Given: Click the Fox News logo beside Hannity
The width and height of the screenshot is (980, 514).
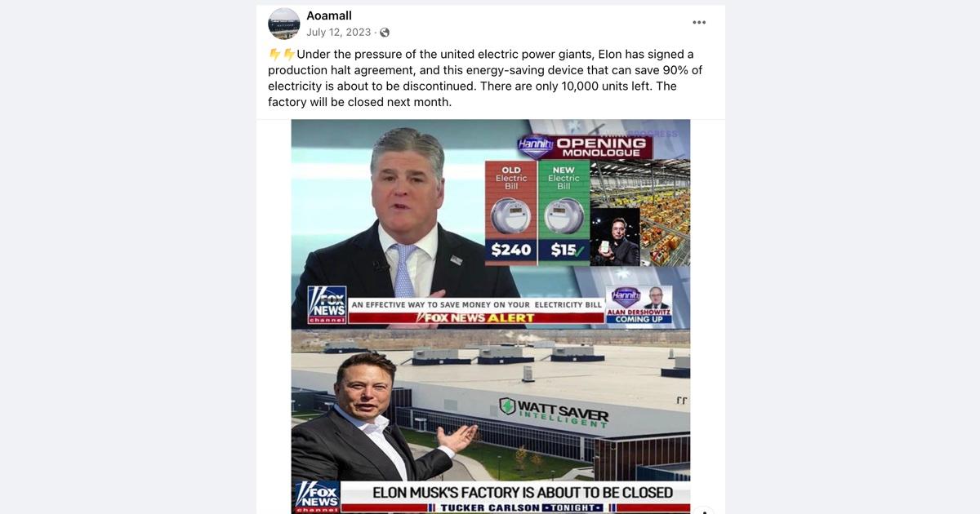Looking at the screenshot, I should click(327, 306).
